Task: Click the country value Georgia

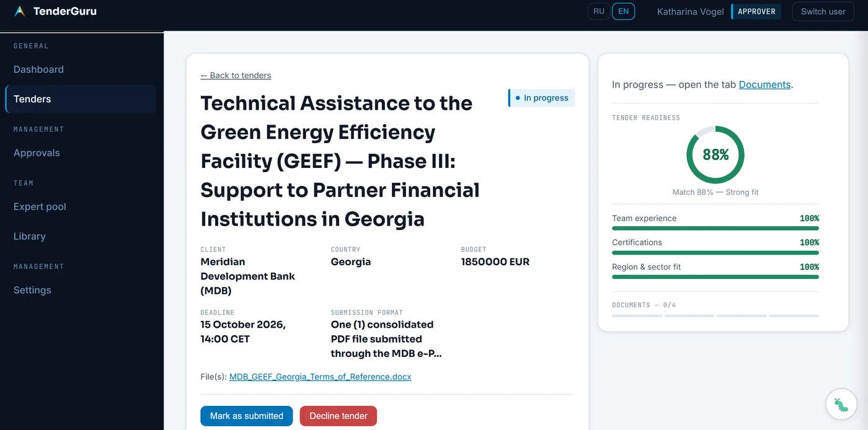Action: point(351,261)
